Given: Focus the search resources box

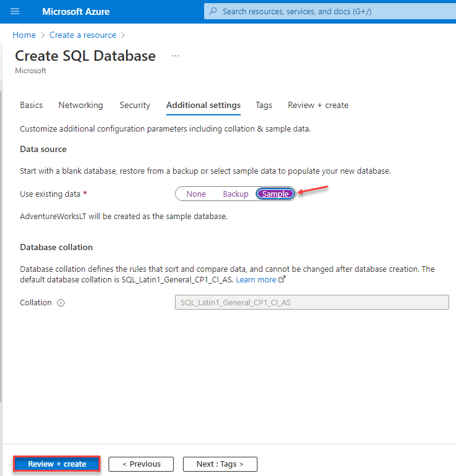Looking at the screenshot, I should [x=330, y=11].
